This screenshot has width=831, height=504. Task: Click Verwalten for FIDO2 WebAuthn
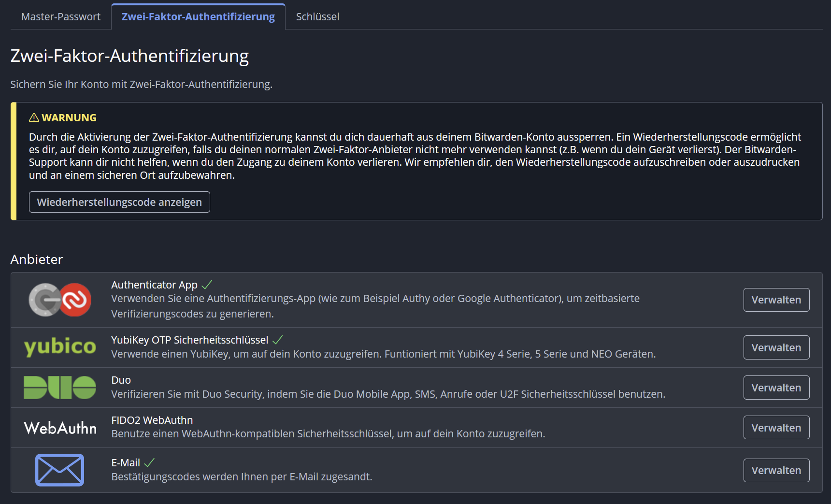pyautogui.click(x=776, y=428)
